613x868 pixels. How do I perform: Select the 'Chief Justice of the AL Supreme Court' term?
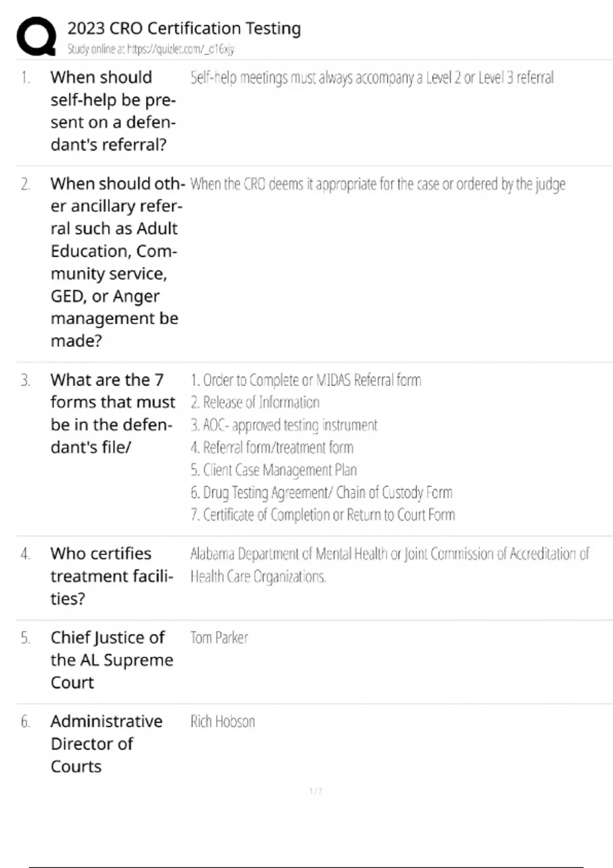click(111, 660)
